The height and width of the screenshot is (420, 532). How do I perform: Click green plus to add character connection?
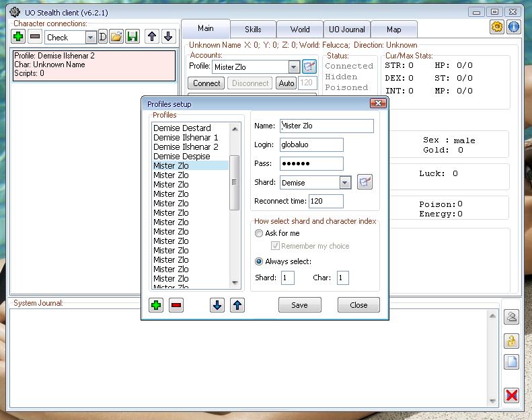[x=18, y=36]
